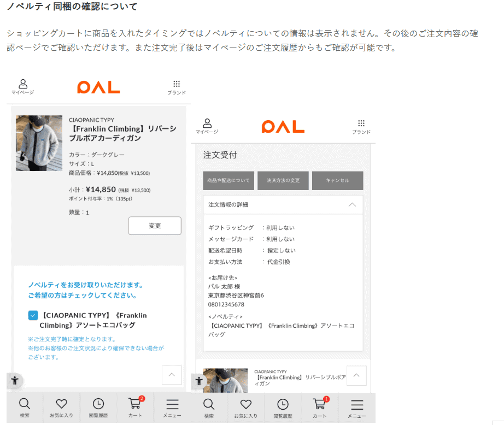Click ノベルティをお受け取りいただけます notice text

tap(85, 285)
